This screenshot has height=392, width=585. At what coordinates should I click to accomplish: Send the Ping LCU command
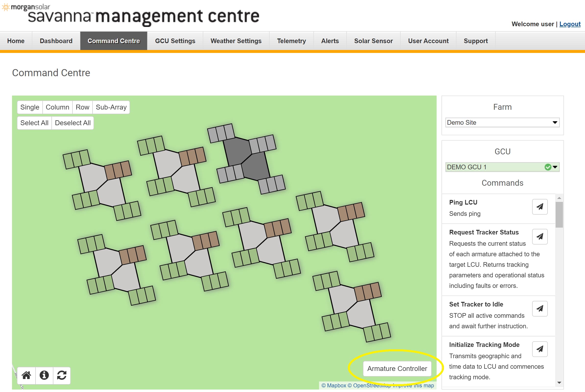(539, 207)
